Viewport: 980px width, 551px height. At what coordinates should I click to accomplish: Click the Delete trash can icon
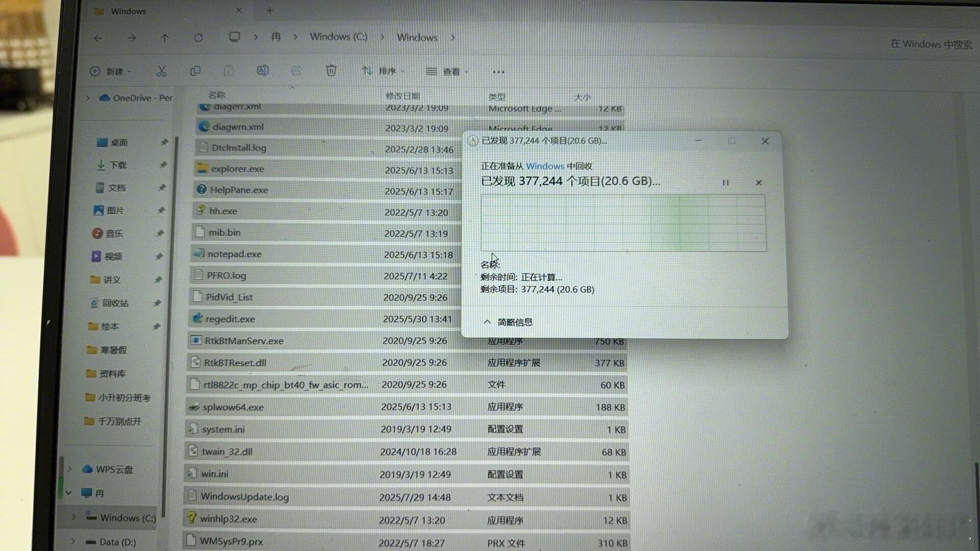tap(331, 71)
